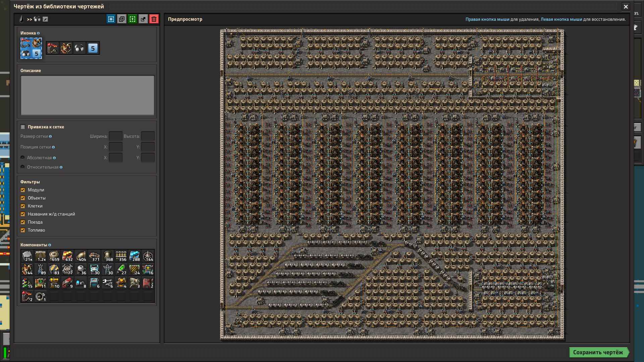This screenshot has height=362, width=644.
Task: Toggle the Поезда filter checkbox
Action: pos(23,222)
